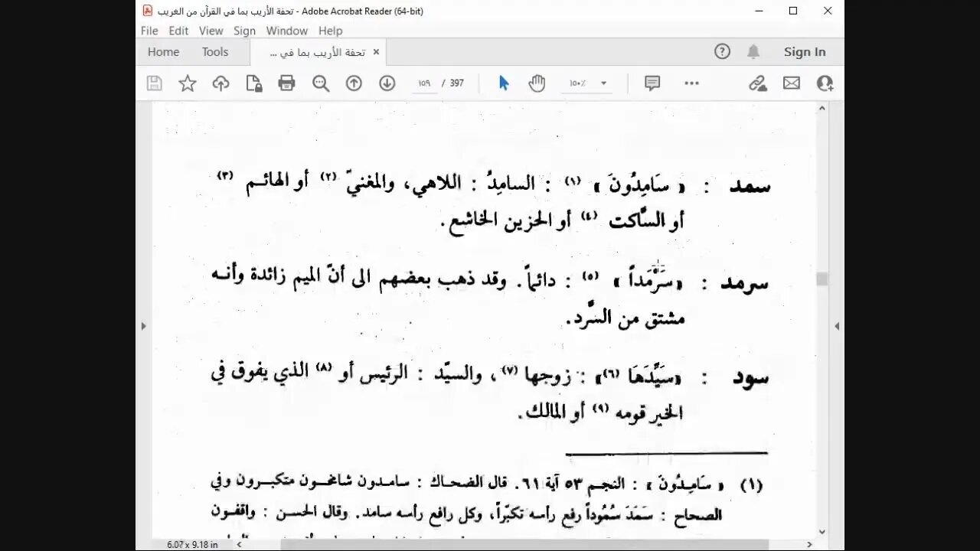The height and width of the screenshot is (551, 980).
Task: Send file by email envelope icon
Action: pos(792,83)
